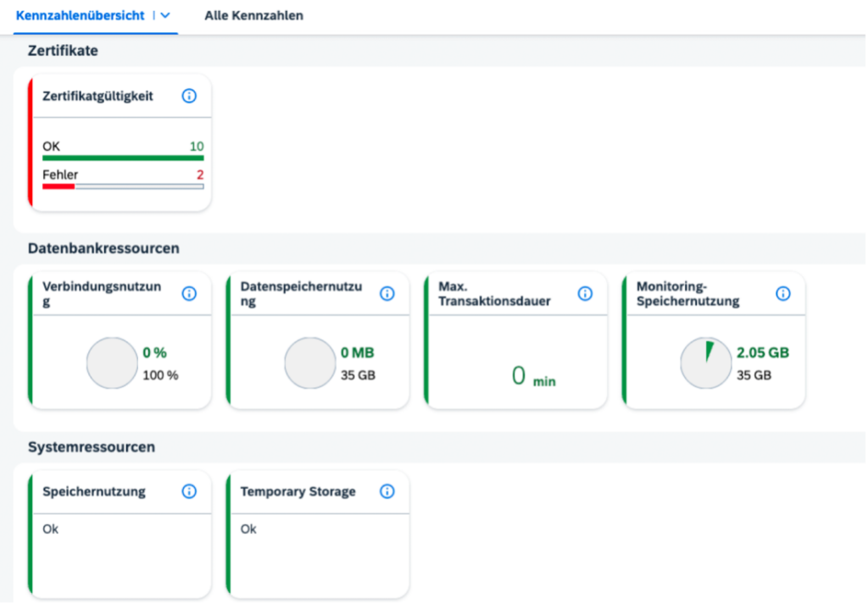Open the Temporary Storage tile title
The width and height of the screenshot is (868, 604).
298,491
